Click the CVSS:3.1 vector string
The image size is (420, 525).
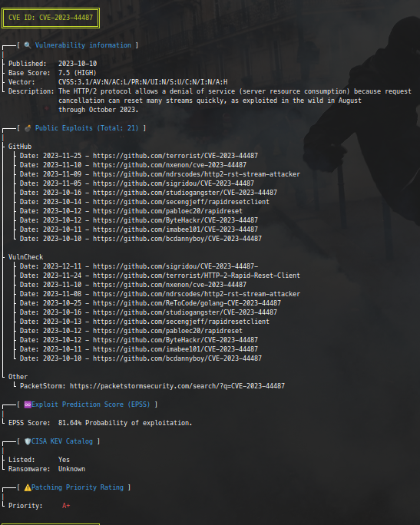coord(143,82)
